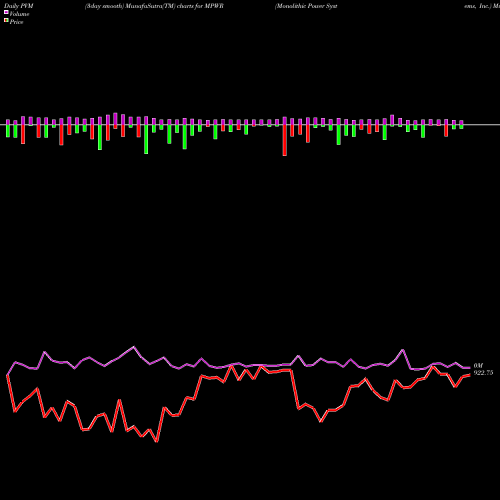Click the highest peak of the magenta volume line
This screenshot has height=500, width=500.
(x=134, y=347)
